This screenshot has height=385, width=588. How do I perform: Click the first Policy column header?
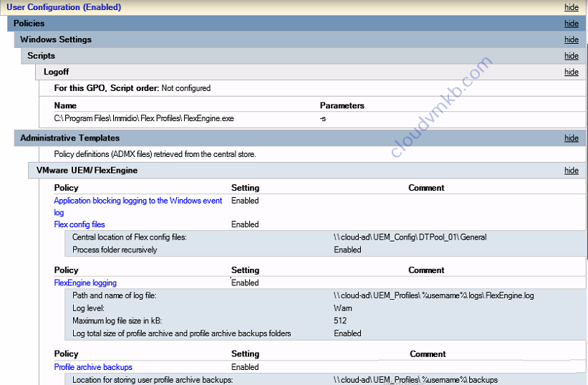66,188
